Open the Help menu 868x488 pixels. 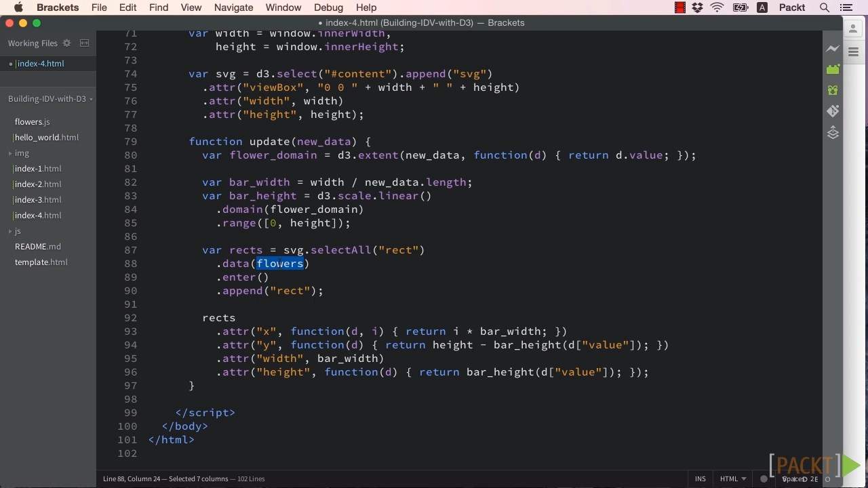click(x=366, y=7)
